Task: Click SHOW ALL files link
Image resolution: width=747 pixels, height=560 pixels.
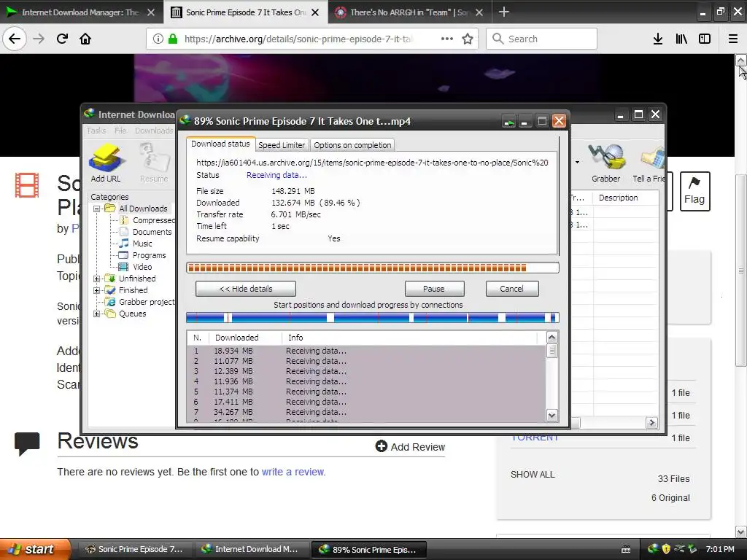Action: (533, 474)
